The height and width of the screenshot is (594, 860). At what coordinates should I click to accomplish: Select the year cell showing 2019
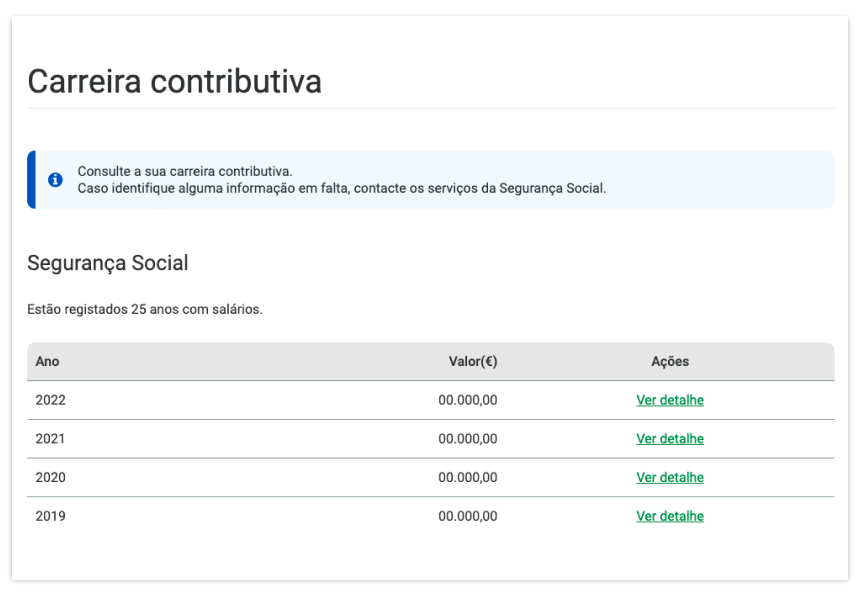50,516
